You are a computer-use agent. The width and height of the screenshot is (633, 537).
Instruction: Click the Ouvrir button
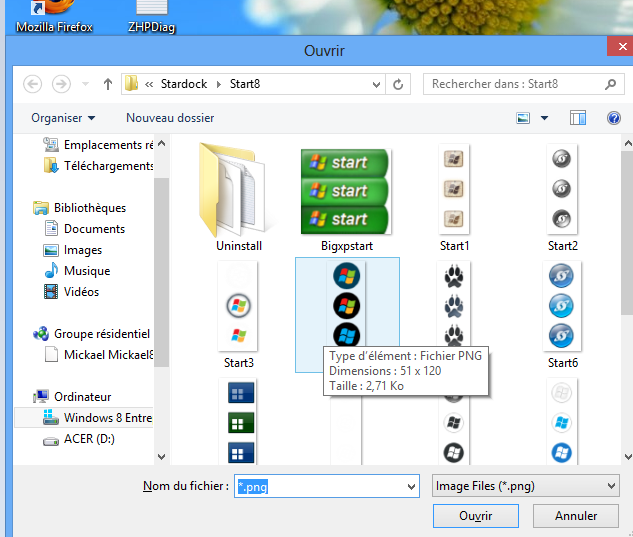point(476,516)
